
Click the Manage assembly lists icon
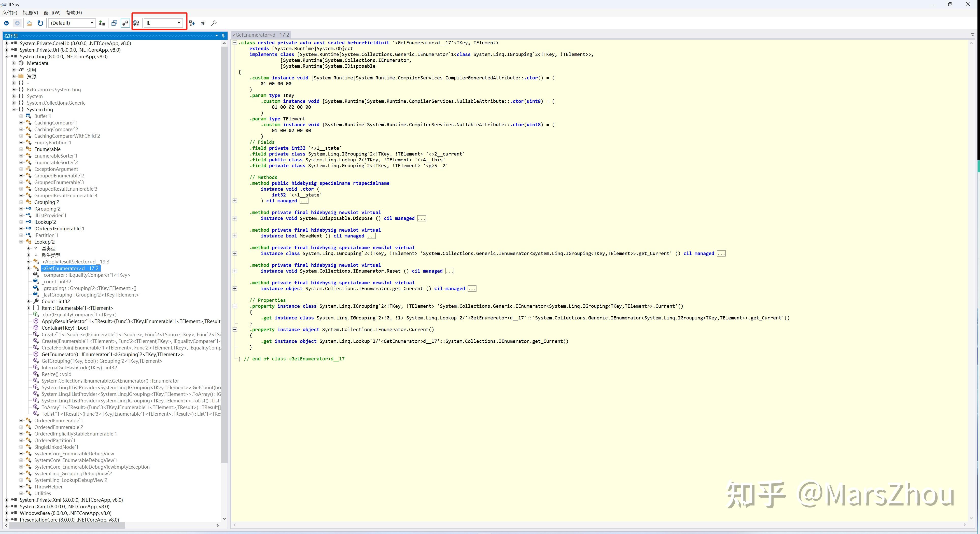[x=102, y=23]
